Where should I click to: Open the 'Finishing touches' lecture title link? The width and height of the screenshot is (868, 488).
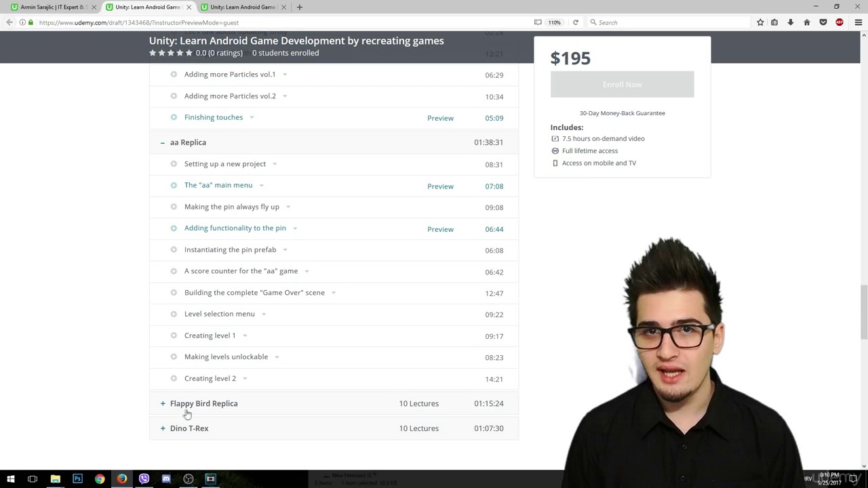click(214, 117)
